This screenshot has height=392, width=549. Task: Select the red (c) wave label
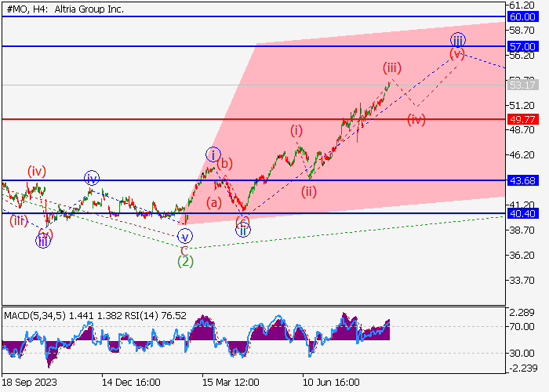tap(242, 221)
